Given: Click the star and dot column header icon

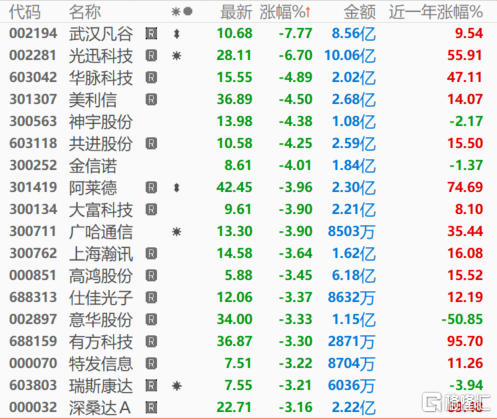Looking at the screenshot, I should [182, 12].
